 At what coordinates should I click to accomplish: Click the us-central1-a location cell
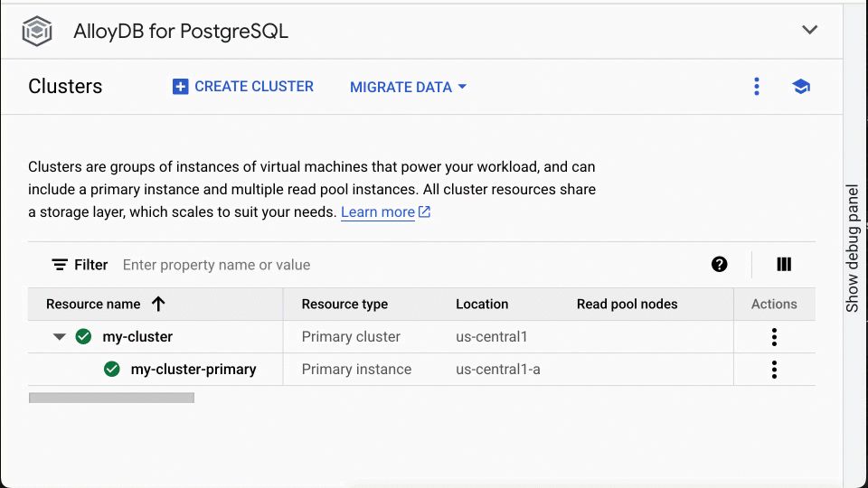click(x=497, y=369)
